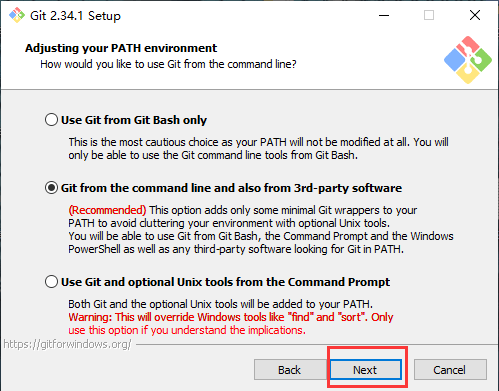The image size is (499, 391).
Task: Click the red Warning about overriding Windows tools
Action: click(231, 323)
